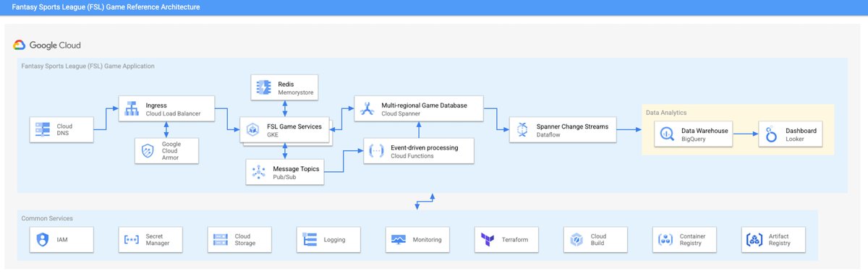The height and width of the screenshot is (276, 868).
Task: Click the Looker Dashboard icon
Action: pyautogui.click(x=771, y=134)
